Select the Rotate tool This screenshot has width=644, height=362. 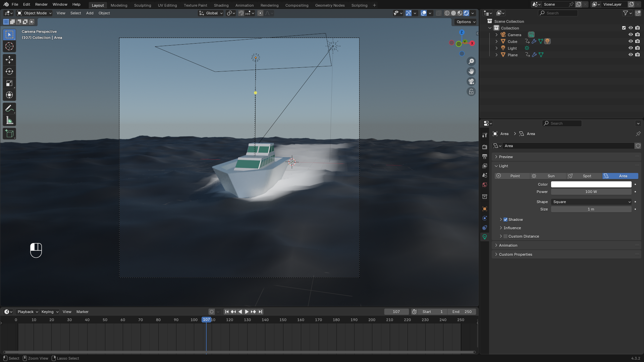pos(9,71)
